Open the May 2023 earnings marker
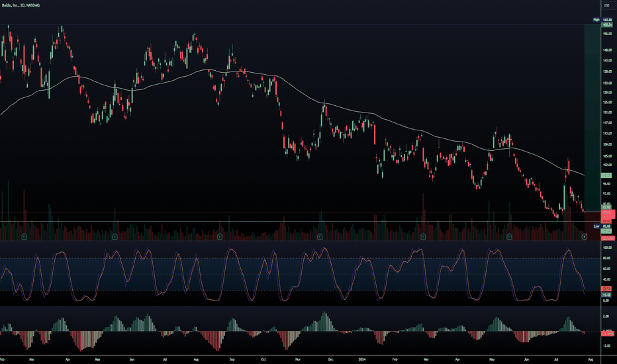Viewport: 617px width, 364px height. [x=115, y=236]
